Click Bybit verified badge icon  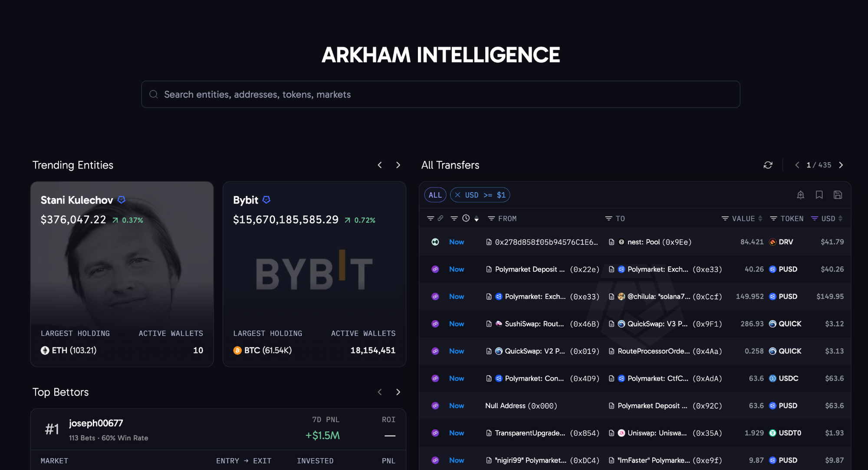(x=266, y=200)
